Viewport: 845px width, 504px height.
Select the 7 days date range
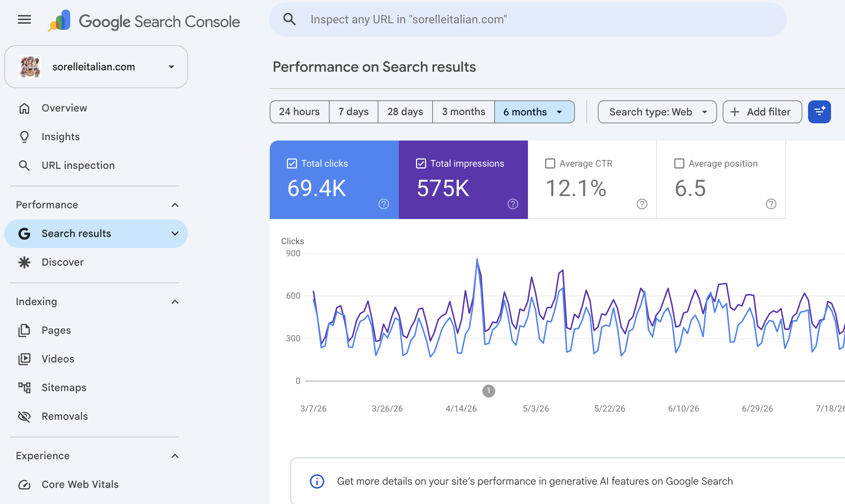[354, 112]
